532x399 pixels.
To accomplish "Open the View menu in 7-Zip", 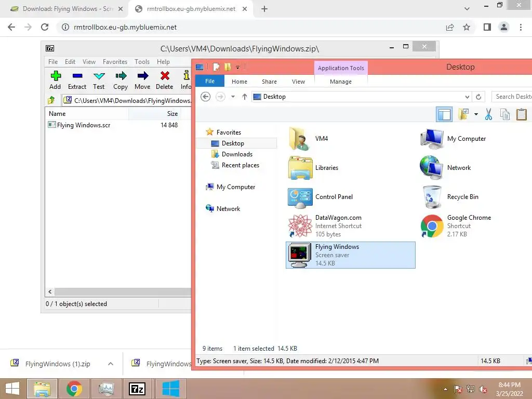I will pyautogui.click(x=89, y=62).
